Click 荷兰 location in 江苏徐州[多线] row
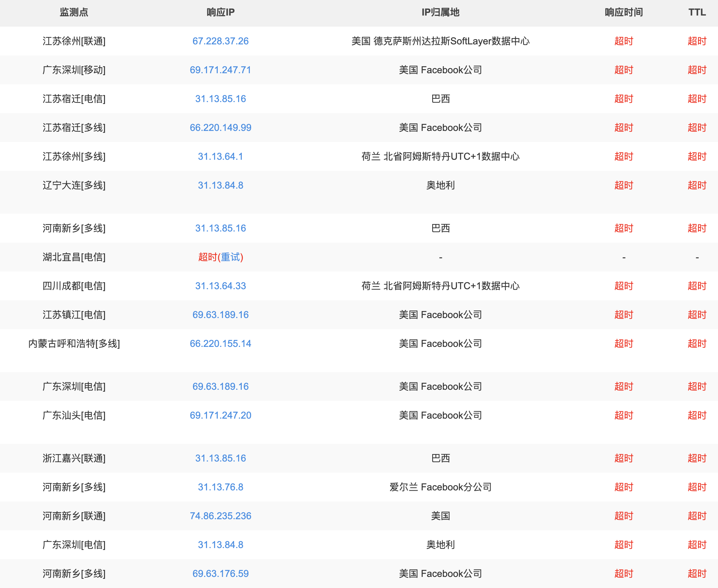Viewport: 718px width, 588px height. (x=440, y=156)
